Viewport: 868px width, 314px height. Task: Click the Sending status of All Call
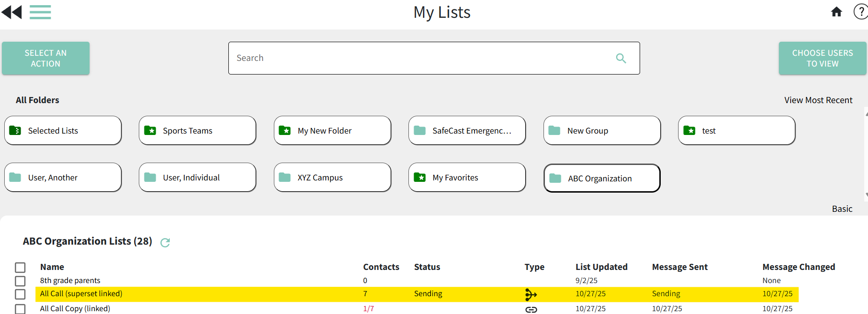coord(428,293)
